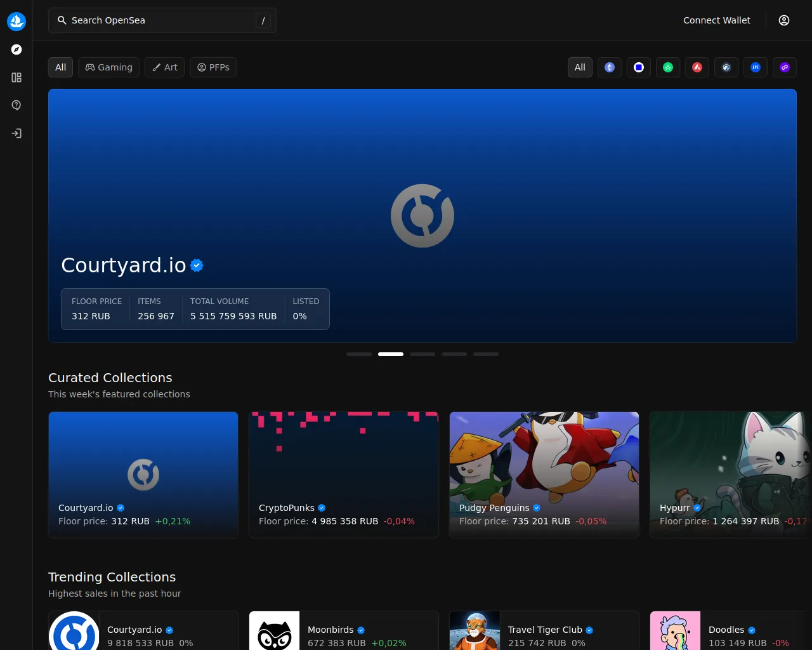Screen dimensions: 812x650
Task: Click the gray Courtyard logo in the hero banner
Action: (422, 216)
